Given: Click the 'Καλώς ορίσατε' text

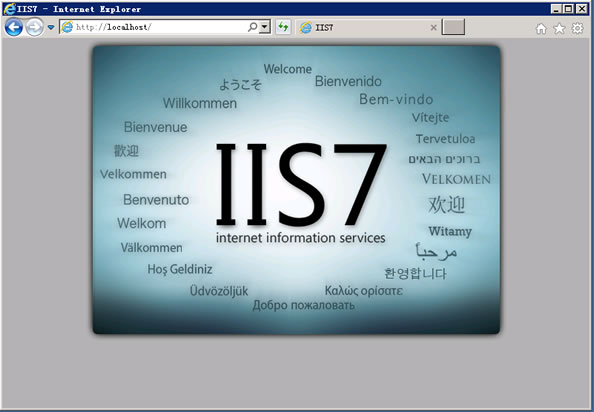Looking at the screenshot, I should (363, 291).
